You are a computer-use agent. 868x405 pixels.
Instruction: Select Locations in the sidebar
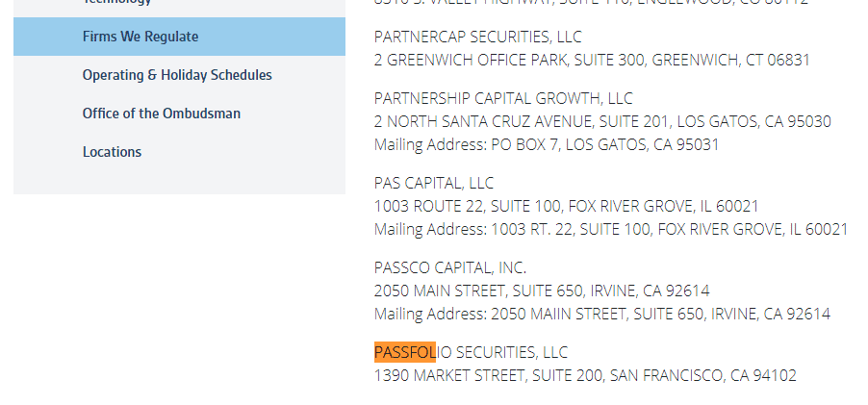pyautogui.click(x=112, y=152)
